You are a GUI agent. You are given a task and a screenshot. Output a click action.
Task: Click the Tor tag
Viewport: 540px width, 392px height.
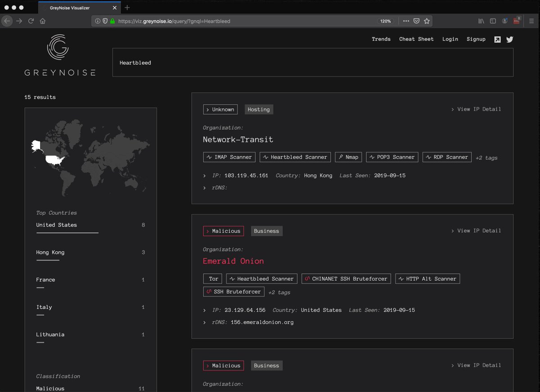pyautogui.click(x=213, y=279)
